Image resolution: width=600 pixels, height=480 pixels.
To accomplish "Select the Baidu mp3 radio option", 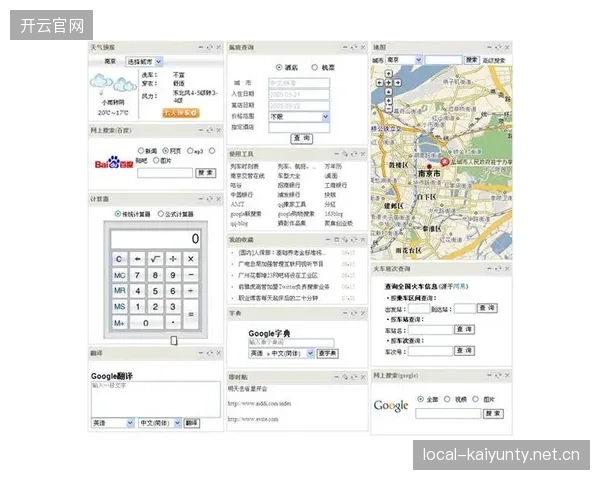I will pos(190,151).
